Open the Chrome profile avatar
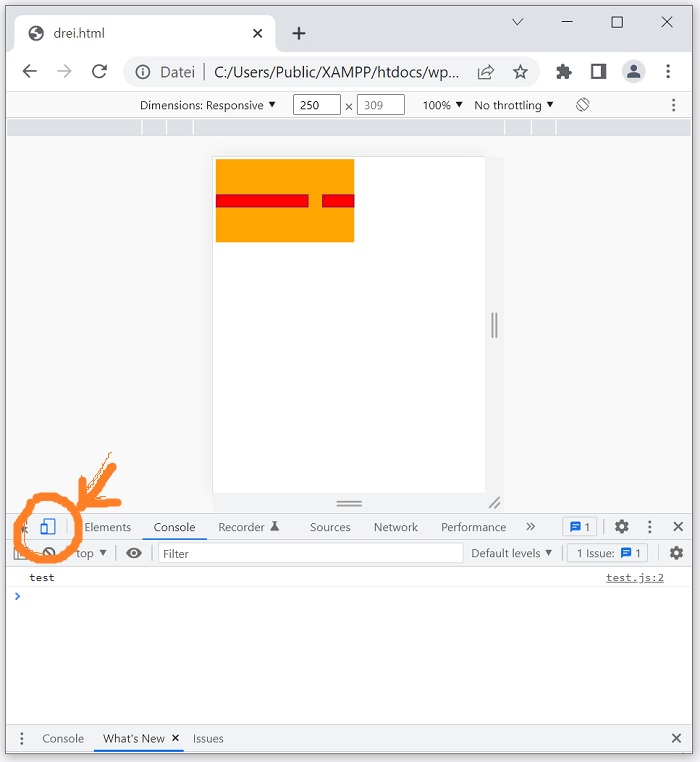This screenshot has height=762, width=700. (633, 72)
